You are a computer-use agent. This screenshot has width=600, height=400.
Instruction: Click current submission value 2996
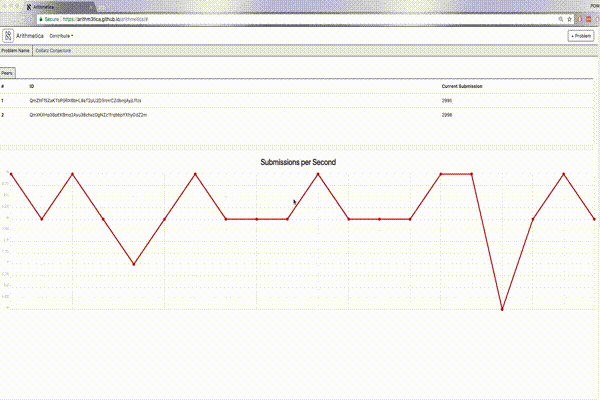coord(447,101)
